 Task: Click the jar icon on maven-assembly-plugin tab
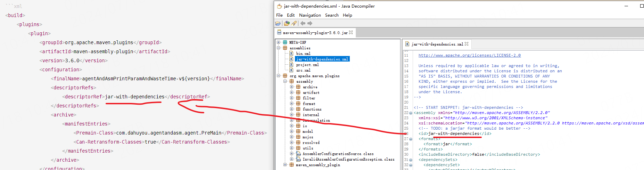point(279,32)
